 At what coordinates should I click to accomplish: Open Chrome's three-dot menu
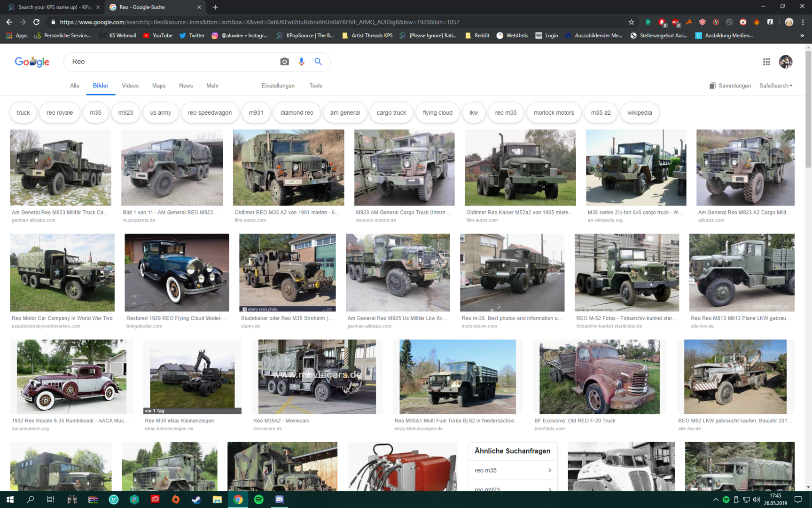click(x=803, y=22)
